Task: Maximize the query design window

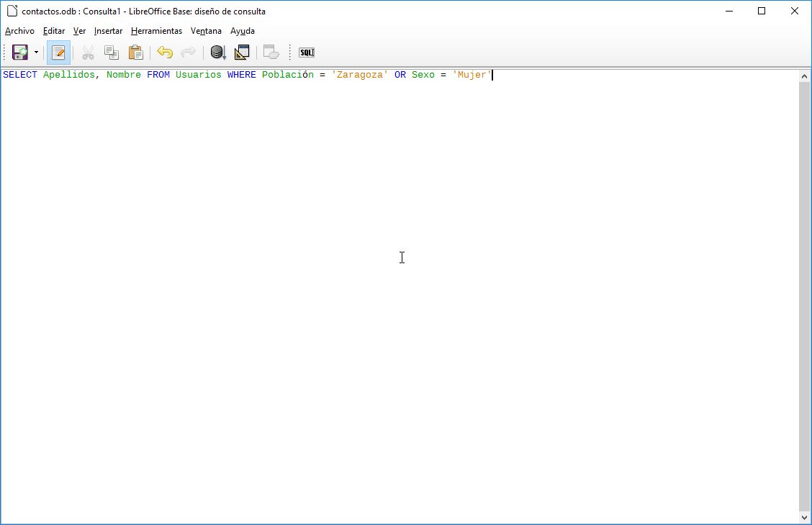Action: [x=762, y=11]
